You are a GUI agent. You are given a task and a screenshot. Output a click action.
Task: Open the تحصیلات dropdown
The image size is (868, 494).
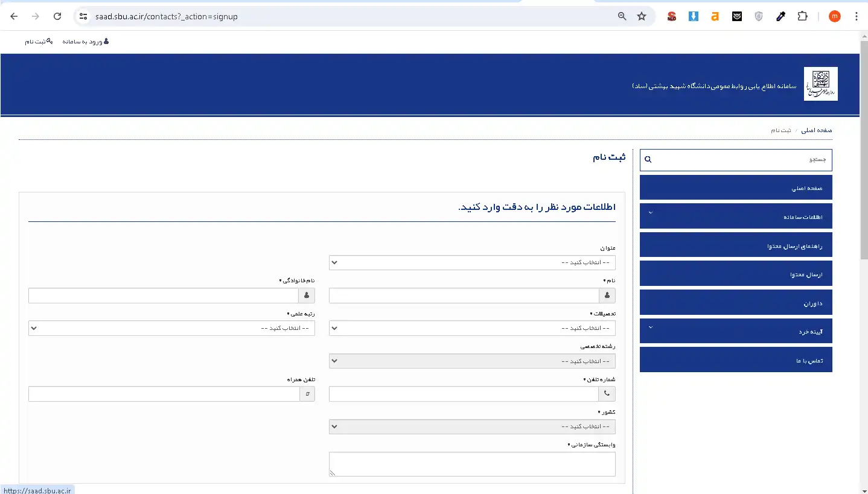pos(472,328)
